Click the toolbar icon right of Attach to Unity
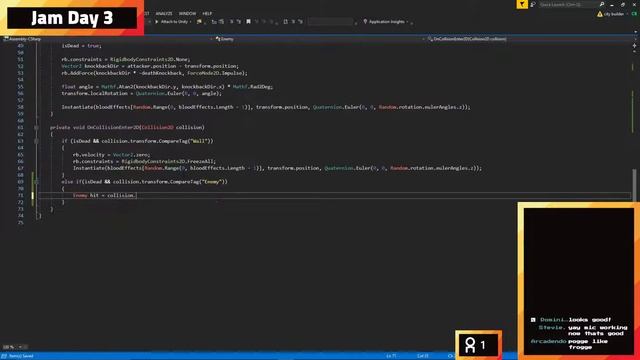The height and width of the screenshot is (360, 640). pos(199,22)
